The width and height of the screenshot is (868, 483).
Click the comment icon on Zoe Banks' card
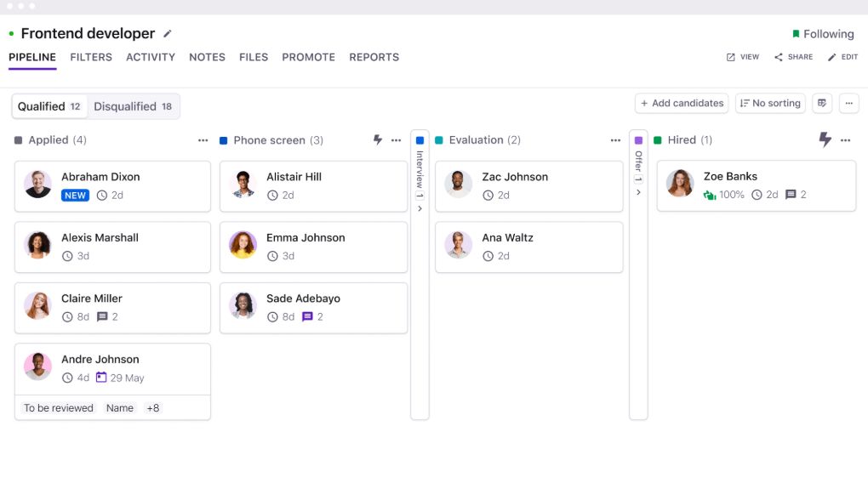(x=791, y=195)
